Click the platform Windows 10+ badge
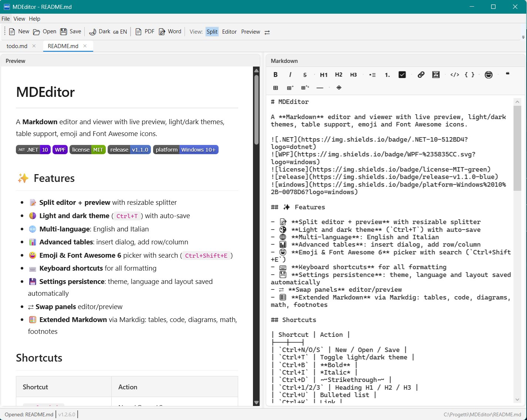 (x=186, y=150)
